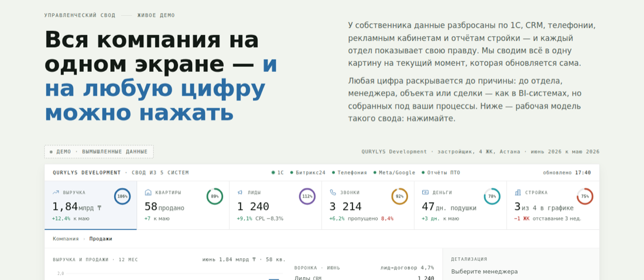Select the Лиды 1 240 metric card
The width and height of the screenshot is (644, 280).
tap(276, 205)
